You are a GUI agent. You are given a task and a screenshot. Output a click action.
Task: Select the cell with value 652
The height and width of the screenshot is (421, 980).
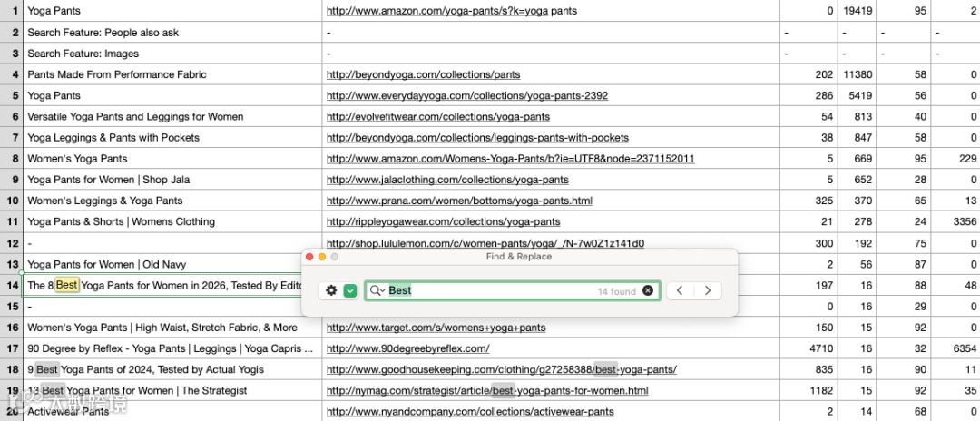tap(856, 180)
